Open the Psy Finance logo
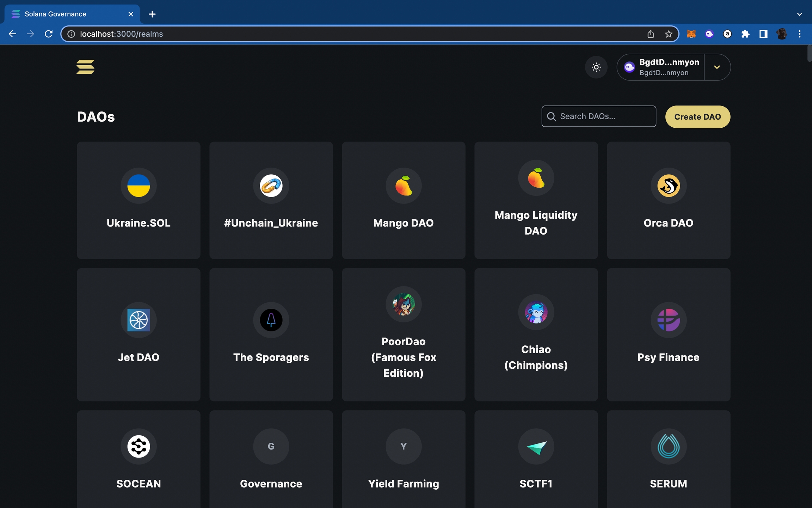The height and width of the screenshot is (508, 812). point(668,320)
